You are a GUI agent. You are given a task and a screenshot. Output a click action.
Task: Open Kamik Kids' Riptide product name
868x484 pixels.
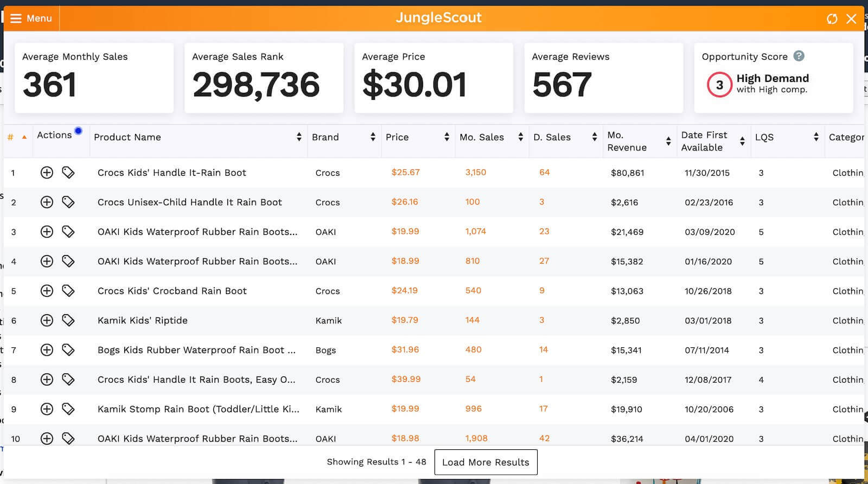142,320
